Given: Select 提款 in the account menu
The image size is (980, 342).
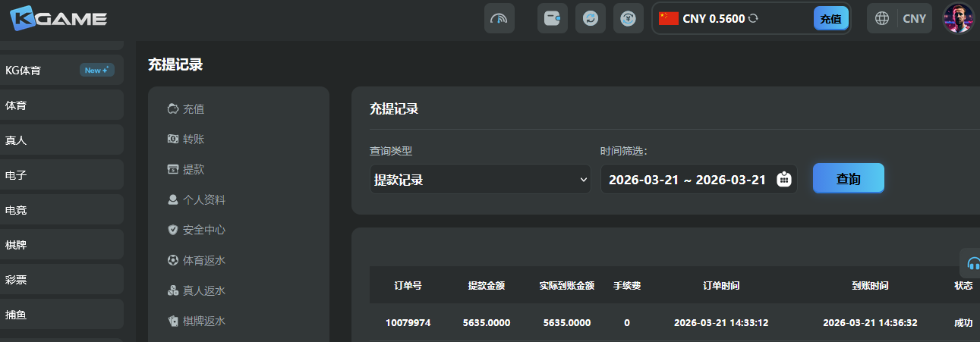Looking at the screenshot, I should click(x=194, y=170).
